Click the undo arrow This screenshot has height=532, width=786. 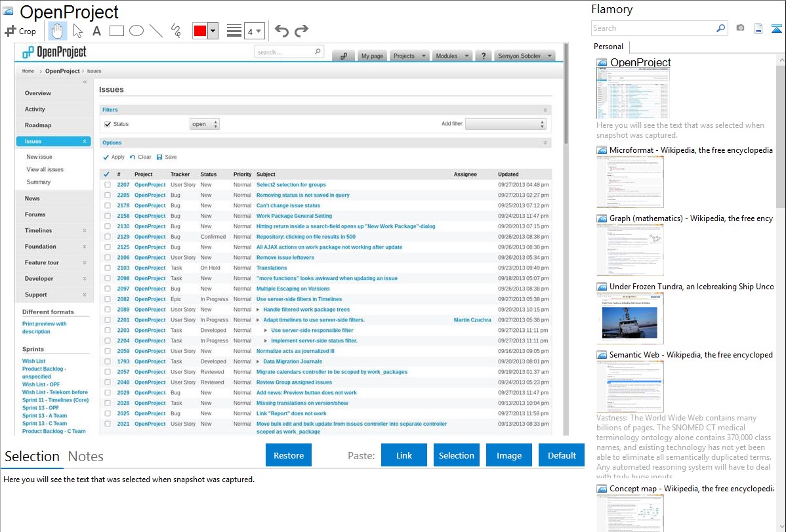coord(281,31)
